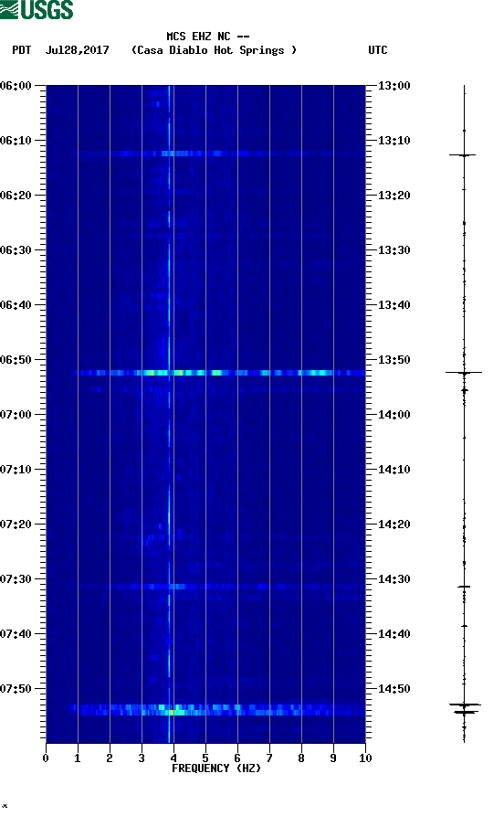Click the date Jul28,2017
504x816 pixels.
click(77, 50)
